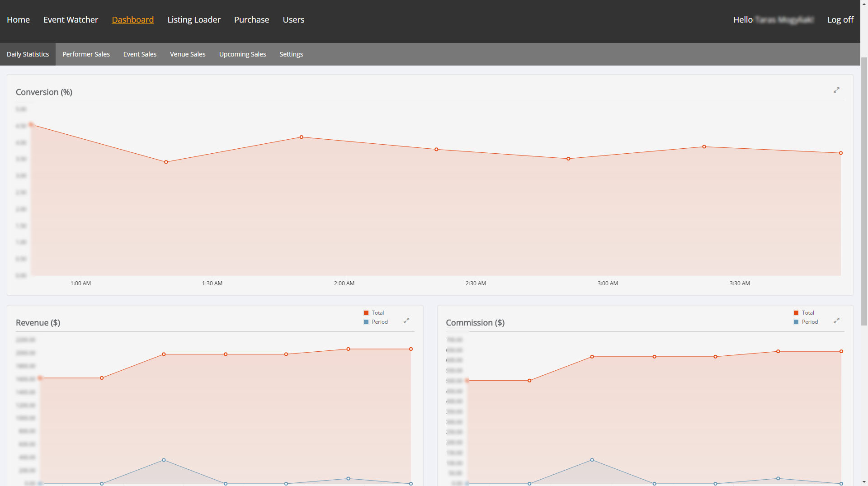Viewport: 868px width, 486px height.
Task: Open the Event Watcher menu
Action: 71,20
